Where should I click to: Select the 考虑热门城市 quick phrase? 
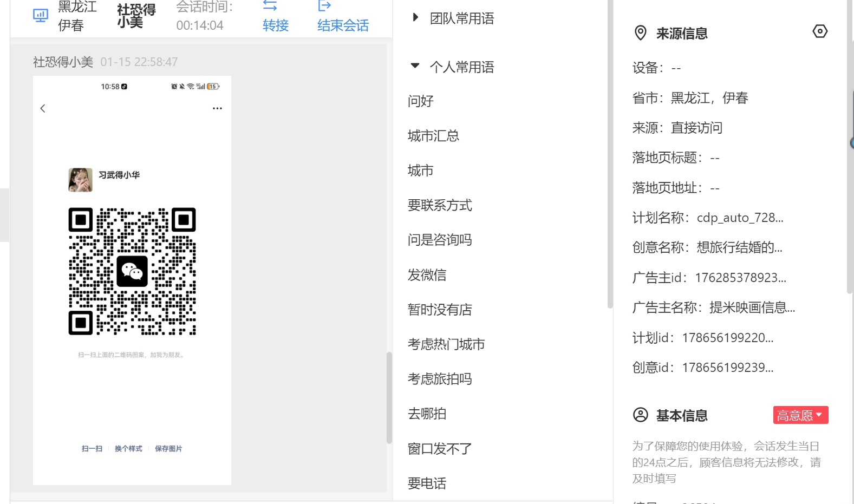click(x=446, y=344)
